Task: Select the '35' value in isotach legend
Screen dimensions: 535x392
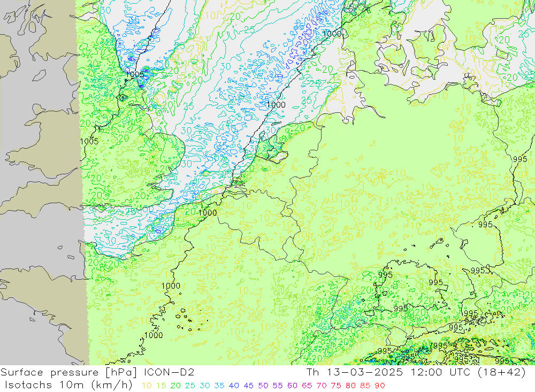Action: [219, 386]
